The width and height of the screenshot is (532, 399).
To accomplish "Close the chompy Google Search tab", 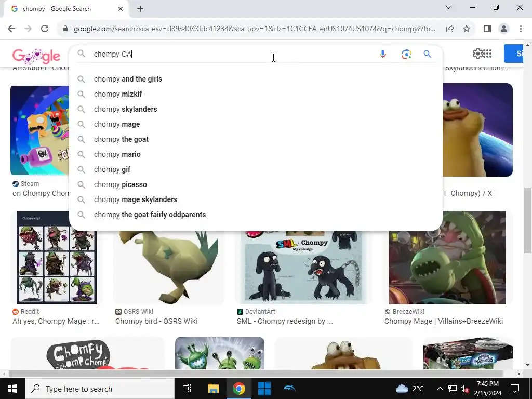I will [121, 9].
